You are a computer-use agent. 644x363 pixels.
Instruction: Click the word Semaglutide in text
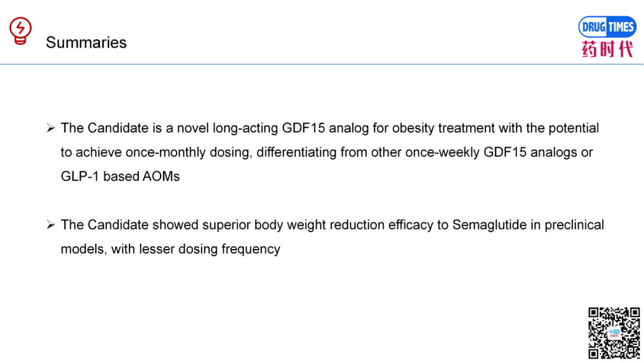coord(489,225)
